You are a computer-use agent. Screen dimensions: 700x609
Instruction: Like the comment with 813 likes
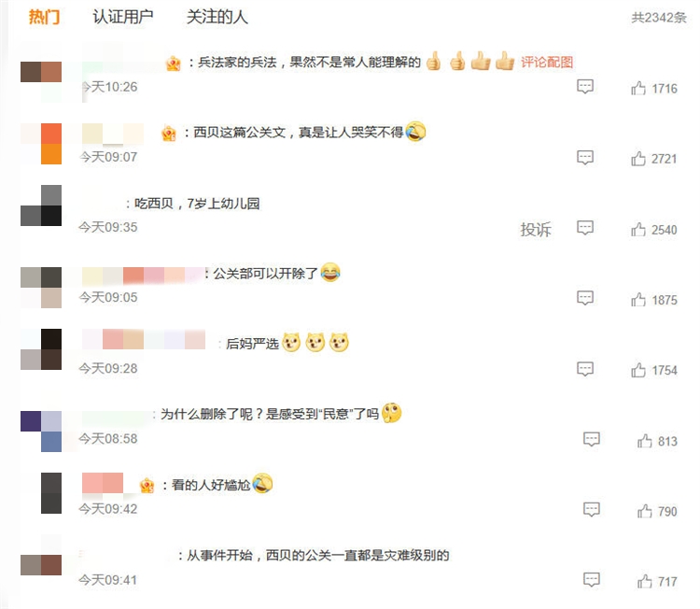coord(645,441)
